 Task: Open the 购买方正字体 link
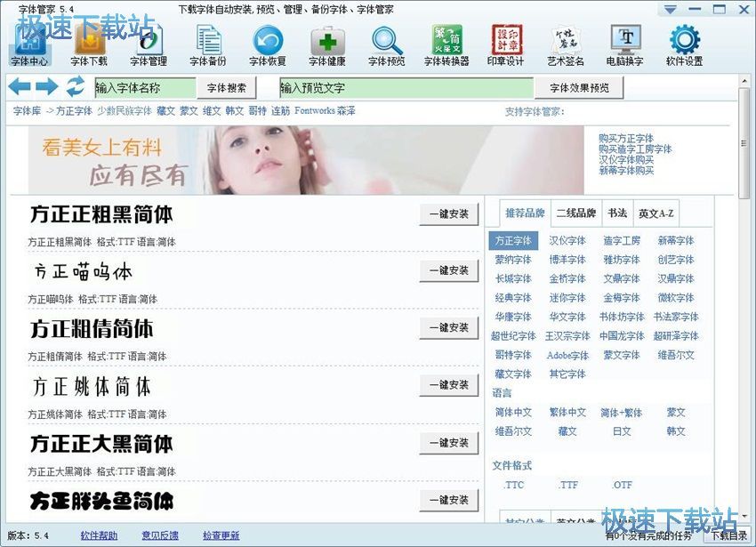[x=626, y=139]
